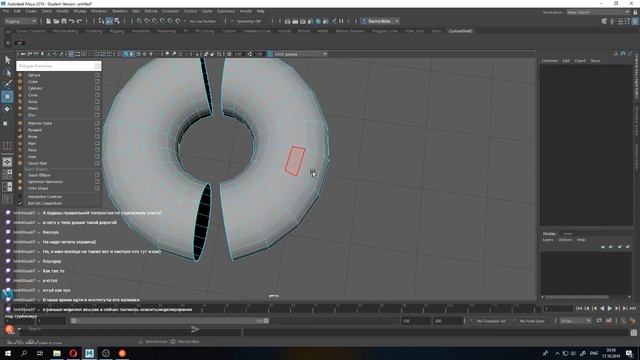Viewport: 640px width, 360px height.
Task: Click the current frame input field
Action: coord(558,309)
